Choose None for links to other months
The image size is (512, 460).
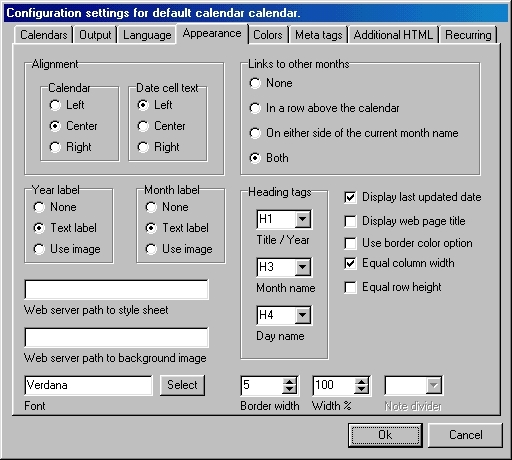[x=255, y=83]
